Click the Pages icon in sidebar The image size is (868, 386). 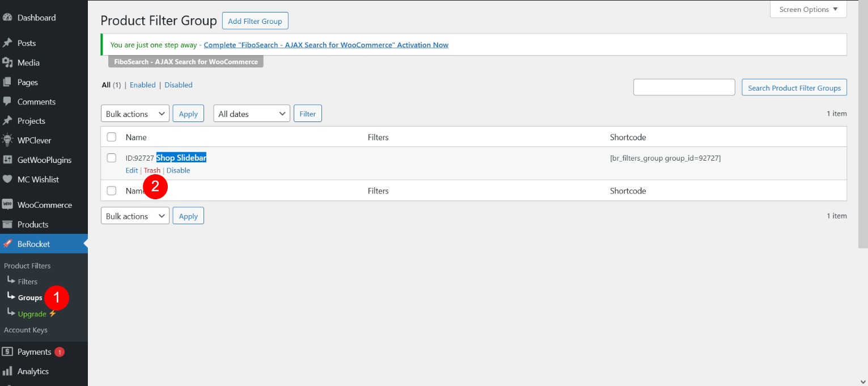[7, 82]
